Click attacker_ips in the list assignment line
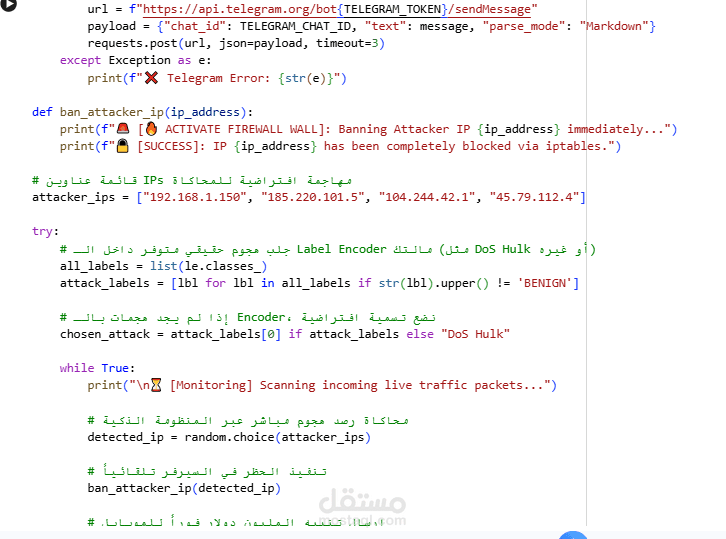 click(73, 197)
